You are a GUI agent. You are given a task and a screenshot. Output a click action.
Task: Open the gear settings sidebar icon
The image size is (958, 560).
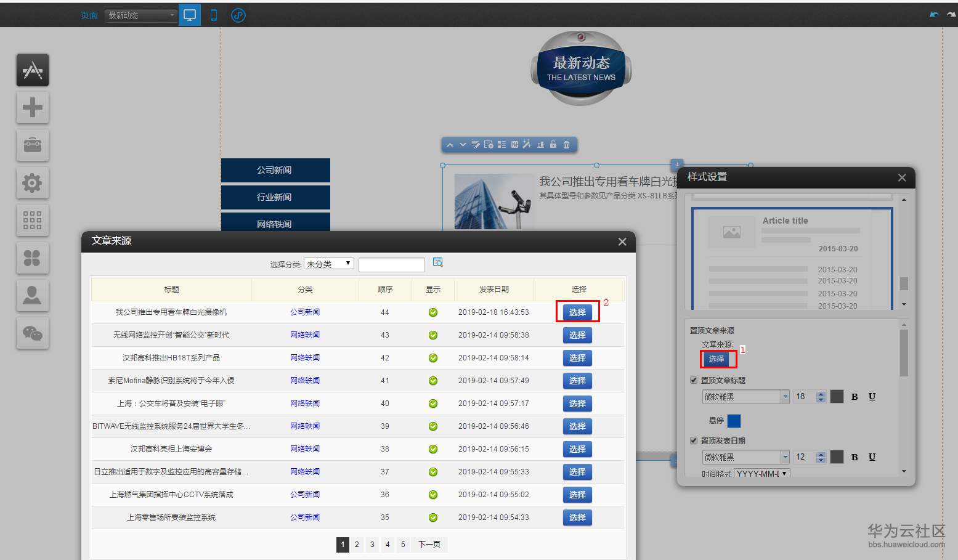[x=33, y=183]
